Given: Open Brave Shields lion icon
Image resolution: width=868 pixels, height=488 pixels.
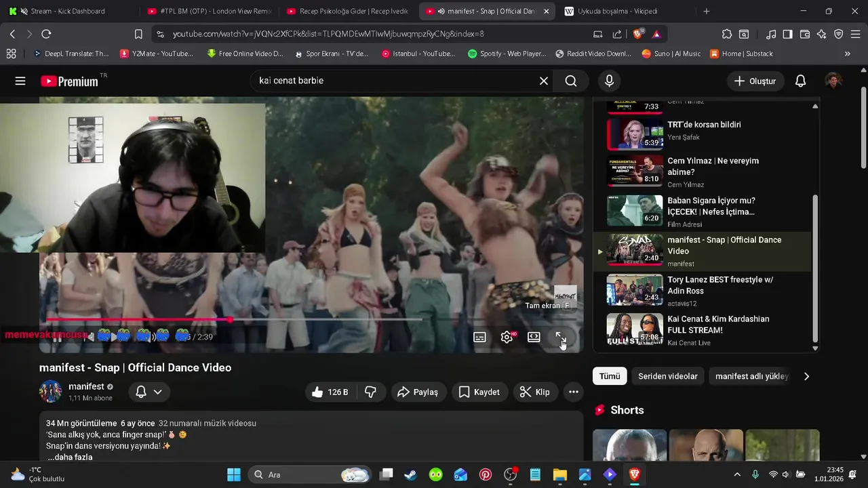Looking at the screenshot, I should [638, 34].
